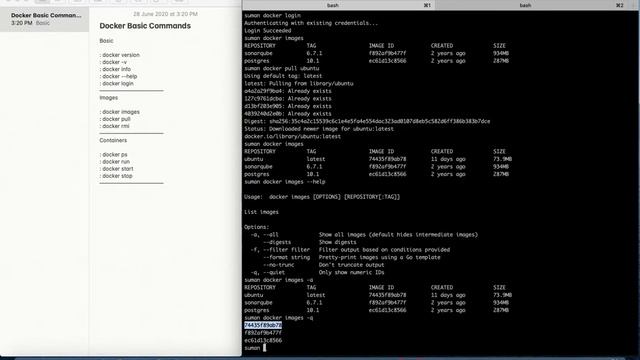This screenshot has height=360, width=640.
Task: Click the '-f, --filter filter' option line
Action: 350,250
